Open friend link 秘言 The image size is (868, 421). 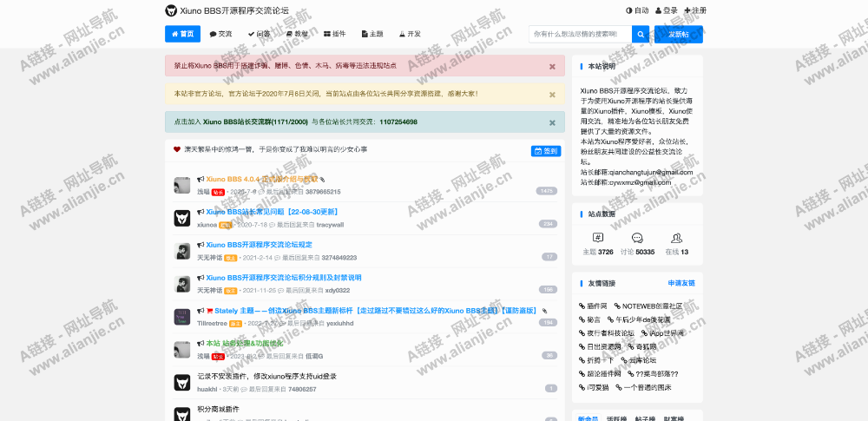[x=589, y=319]
